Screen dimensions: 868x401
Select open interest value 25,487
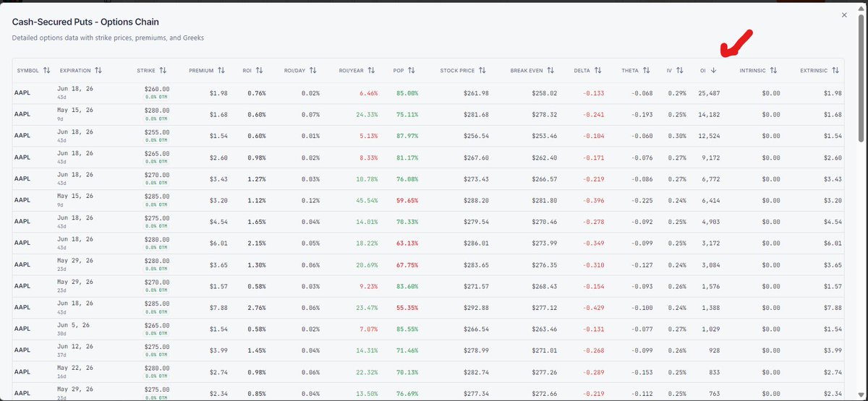709,93
